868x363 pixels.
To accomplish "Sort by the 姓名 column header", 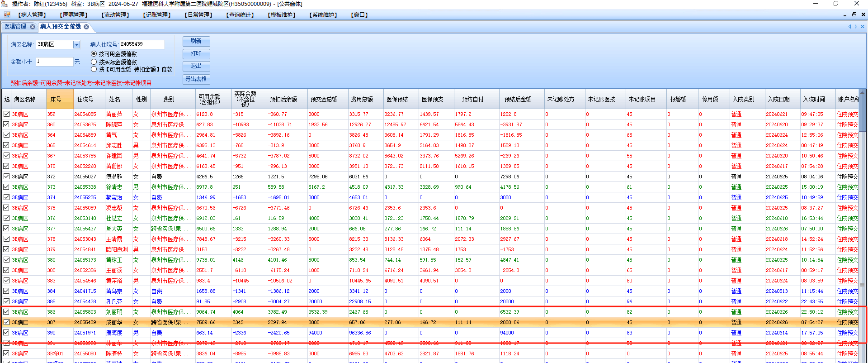I will coord(118,99).
